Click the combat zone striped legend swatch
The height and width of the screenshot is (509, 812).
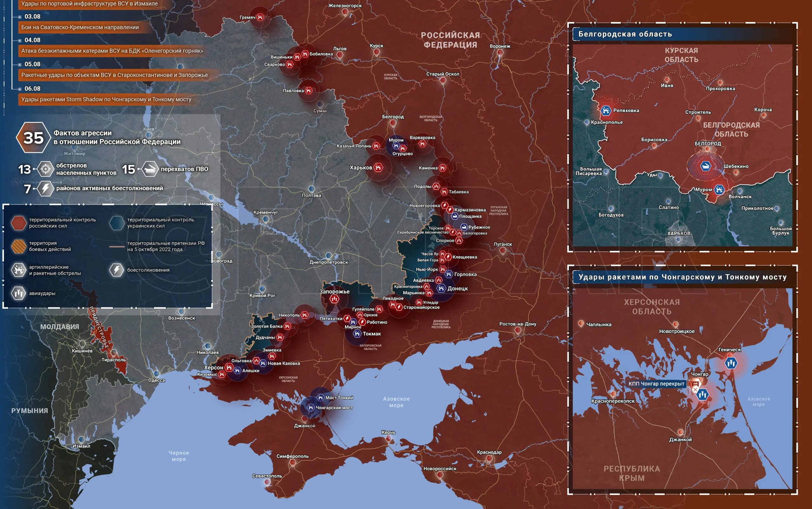pos(18,246)
